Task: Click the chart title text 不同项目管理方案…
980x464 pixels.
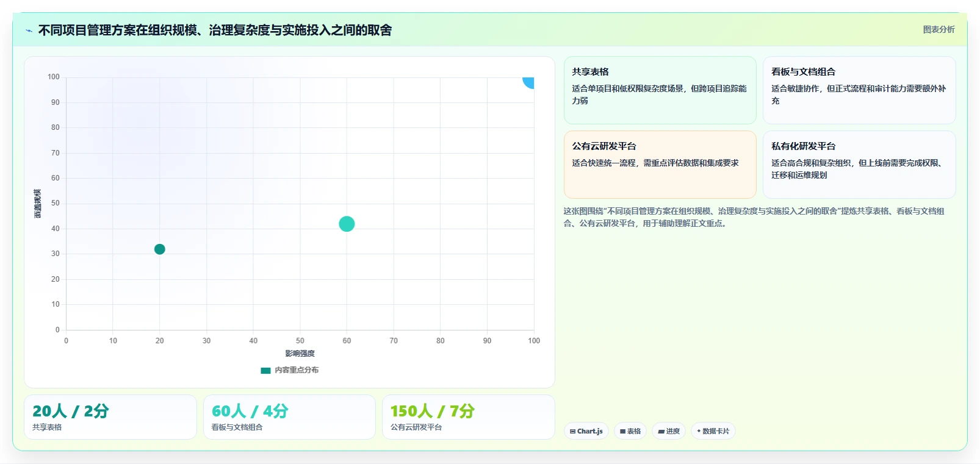Action: coord(215,30)
